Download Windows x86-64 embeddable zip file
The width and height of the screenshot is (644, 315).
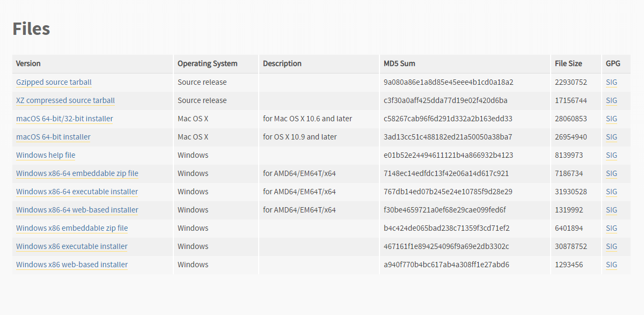click(77, 173)
